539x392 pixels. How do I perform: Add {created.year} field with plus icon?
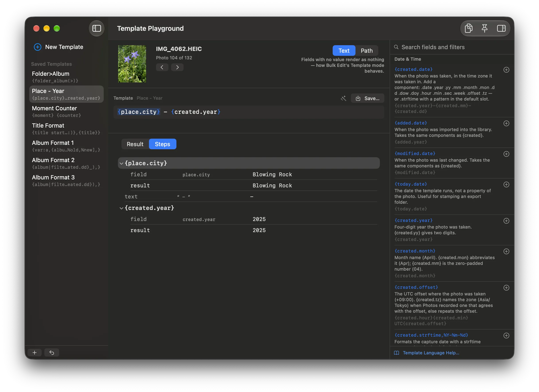tap(506, 221)
